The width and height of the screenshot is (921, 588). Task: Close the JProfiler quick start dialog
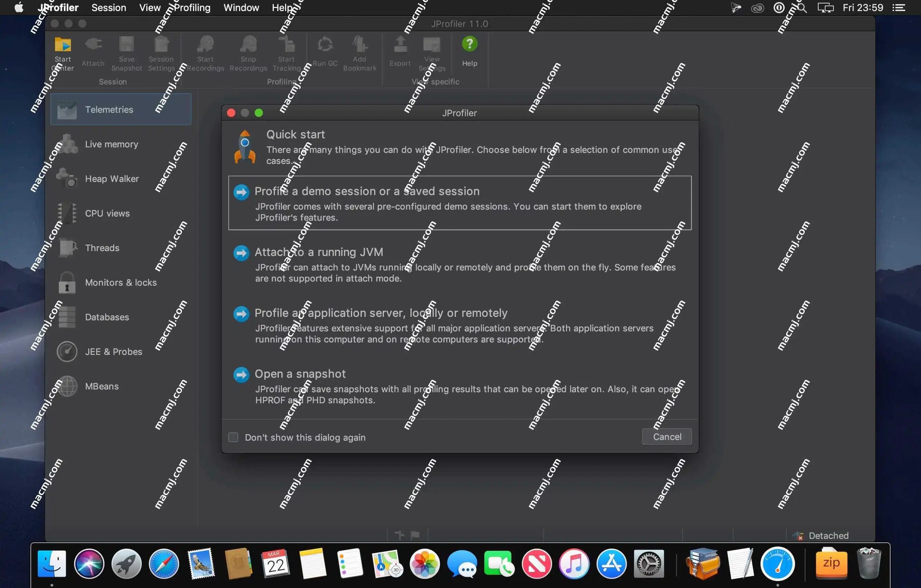[x=231, y=113]
